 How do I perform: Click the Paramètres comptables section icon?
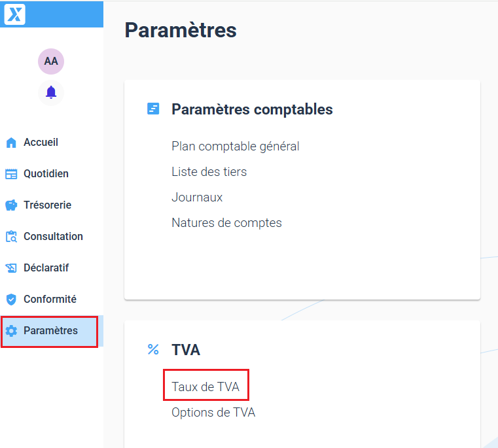[153, 109]
